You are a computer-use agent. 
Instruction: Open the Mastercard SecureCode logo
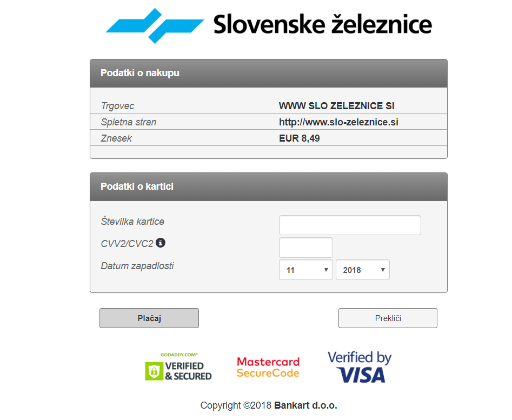coord(268,368)
